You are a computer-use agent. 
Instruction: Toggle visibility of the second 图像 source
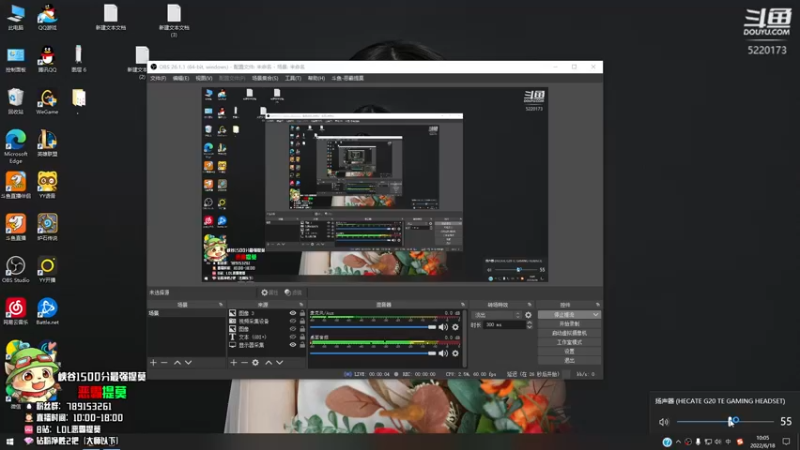tap(292, 329)
